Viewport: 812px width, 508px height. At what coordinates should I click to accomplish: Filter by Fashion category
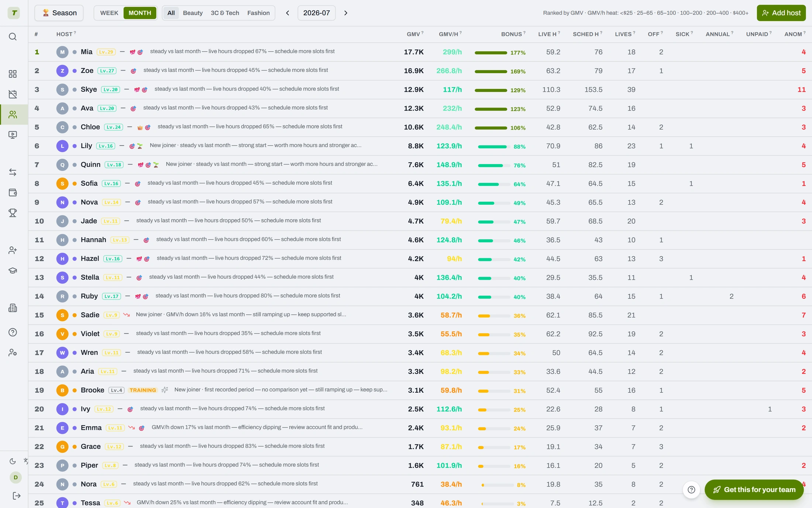click(x=258, y=13)
